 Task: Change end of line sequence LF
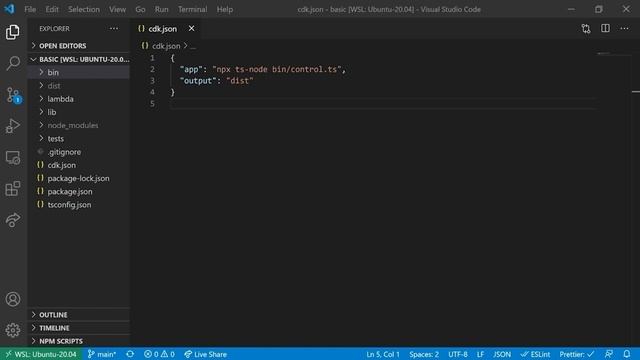480,354
